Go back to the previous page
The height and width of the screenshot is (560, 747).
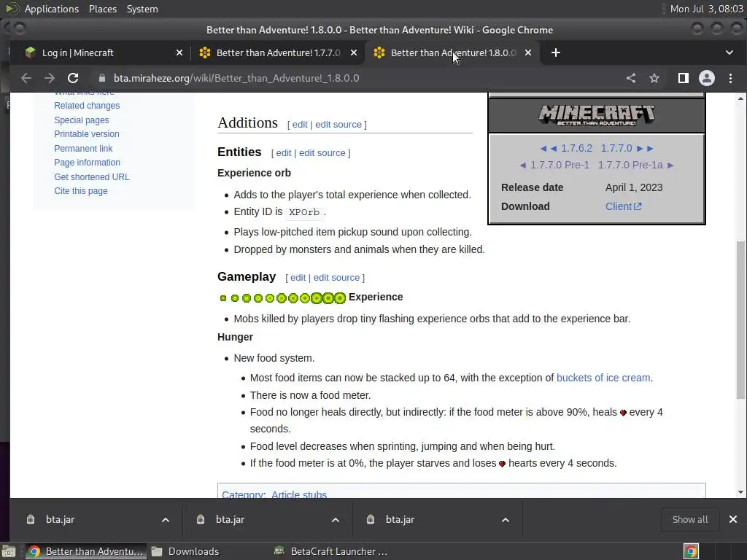(26, 78)
